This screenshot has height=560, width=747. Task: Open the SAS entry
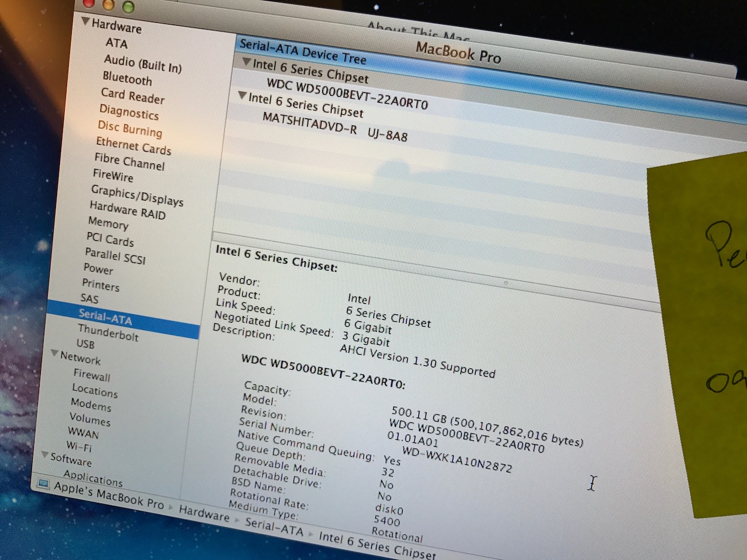pyautogui.click(x=89, y=299)
